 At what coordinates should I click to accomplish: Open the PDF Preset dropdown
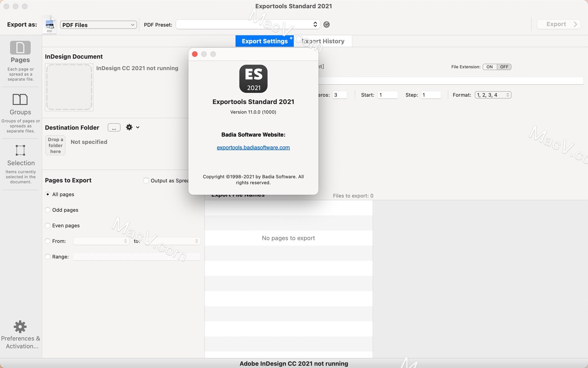tap(248, 24)
